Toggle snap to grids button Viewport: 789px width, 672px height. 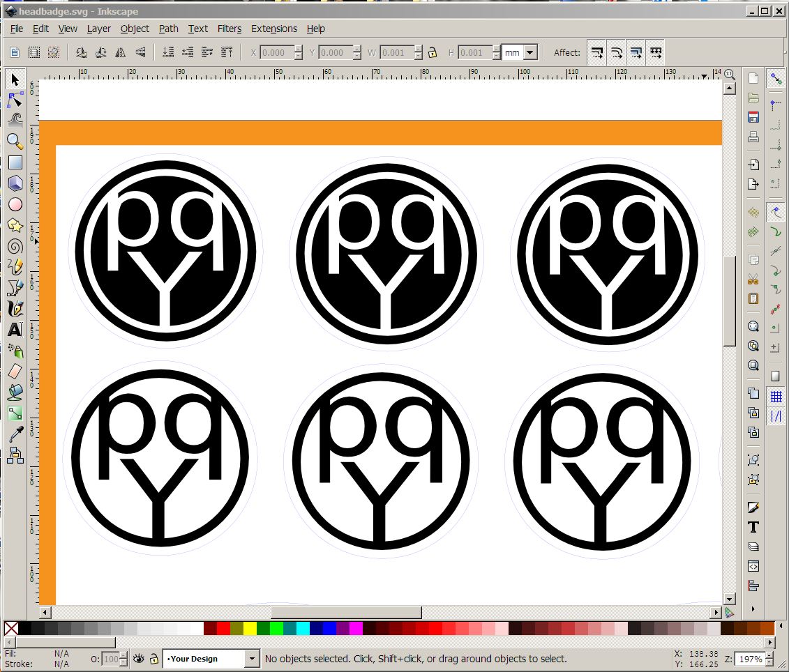(776, 397)
